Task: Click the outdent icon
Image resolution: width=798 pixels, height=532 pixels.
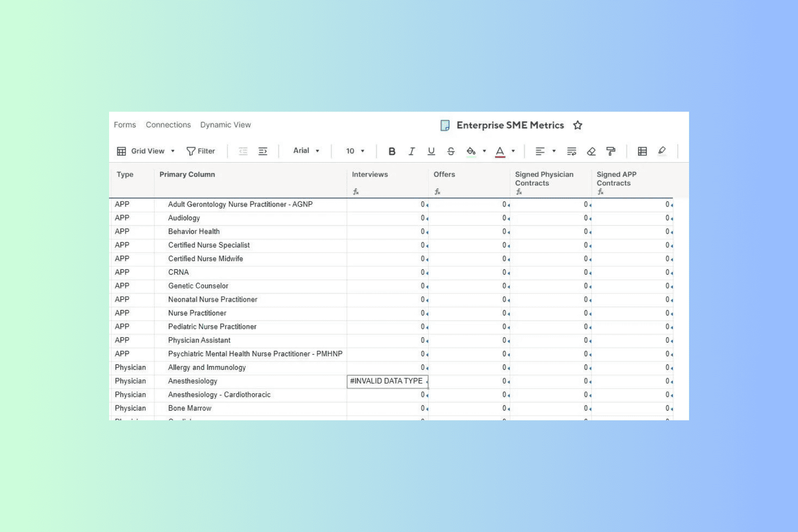Action: coord(243,151)
